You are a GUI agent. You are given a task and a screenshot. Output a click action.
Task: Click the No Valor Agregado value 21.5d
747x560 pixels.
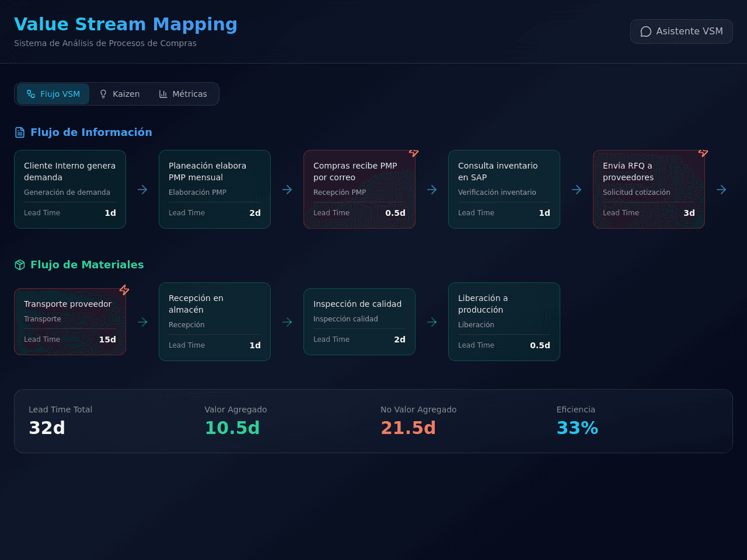(x=408, y=428)
